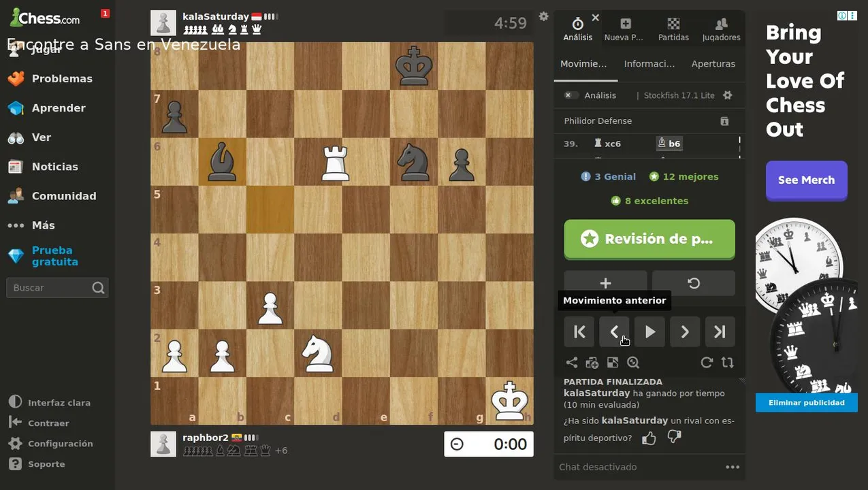868x490 pixels.
Task: Click the board editor icon
Action: [613, 363]
